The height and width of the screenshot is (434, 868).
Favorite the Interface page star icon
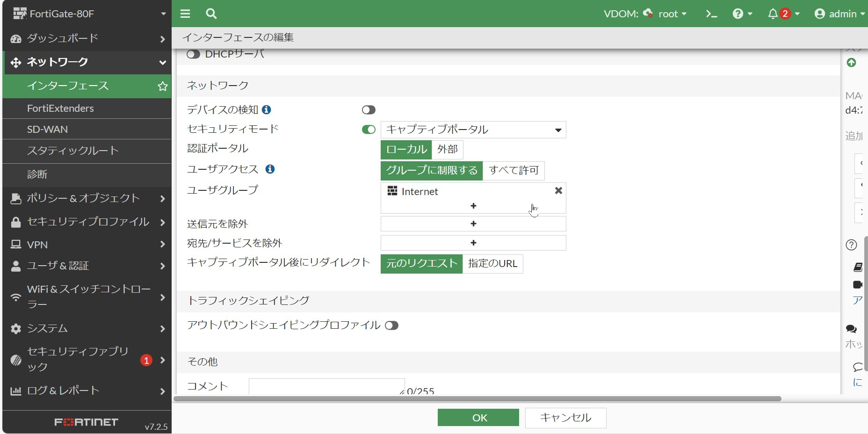point(162,86)
